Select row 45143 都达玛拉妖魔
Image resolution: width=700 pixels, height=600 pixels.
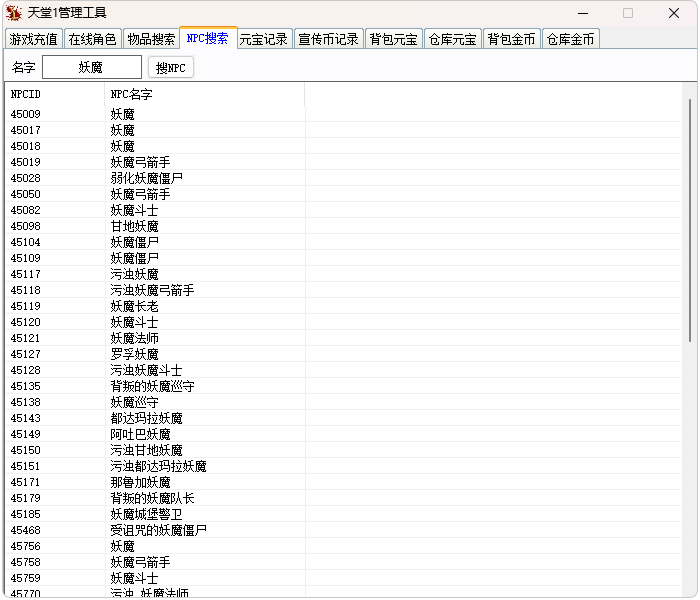(343, 418)
